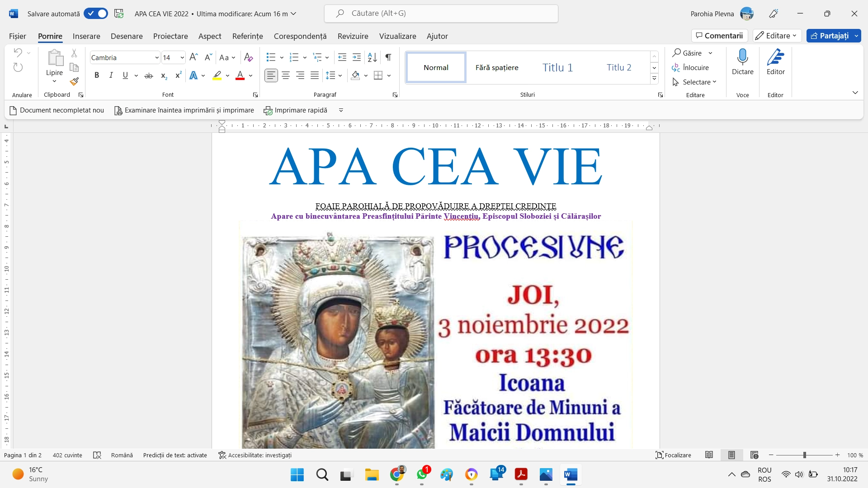Expand the numbering list dropdown arrow
This screenshot has width=868, height=488.
[x=305, y=57]
